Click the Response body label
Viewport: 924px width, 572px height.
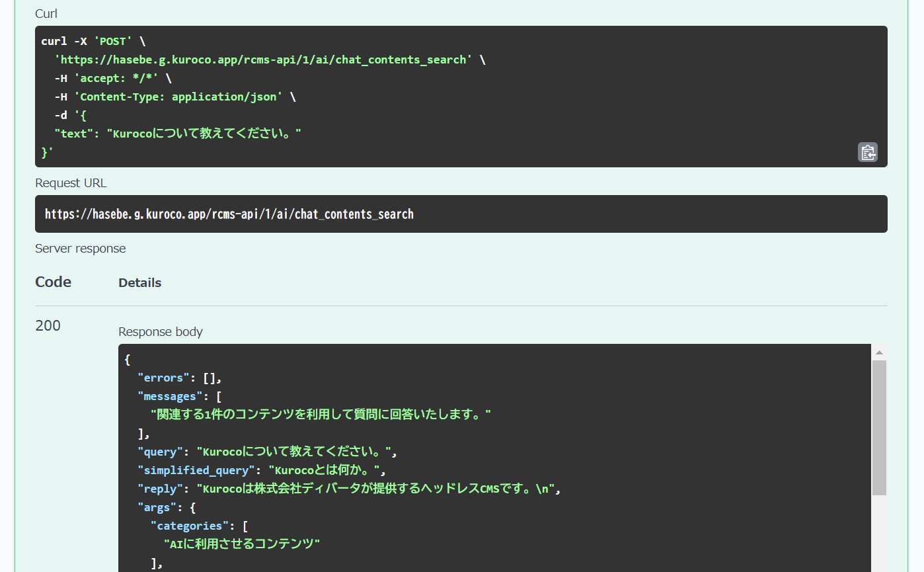click(161, 332)
